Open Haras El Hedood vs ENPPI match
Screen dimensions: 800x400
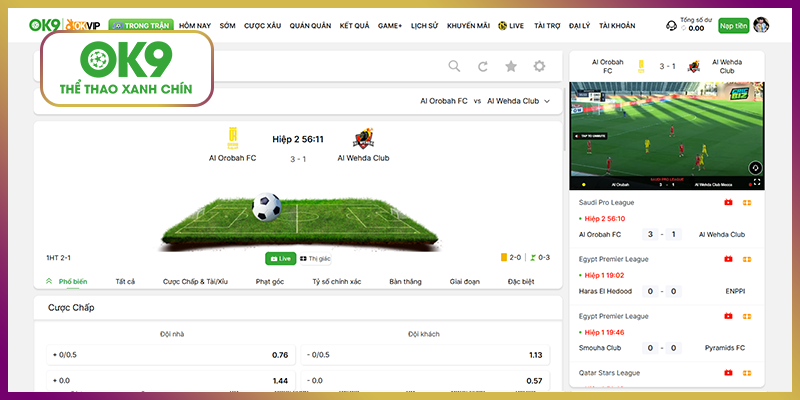pos(664,291)
